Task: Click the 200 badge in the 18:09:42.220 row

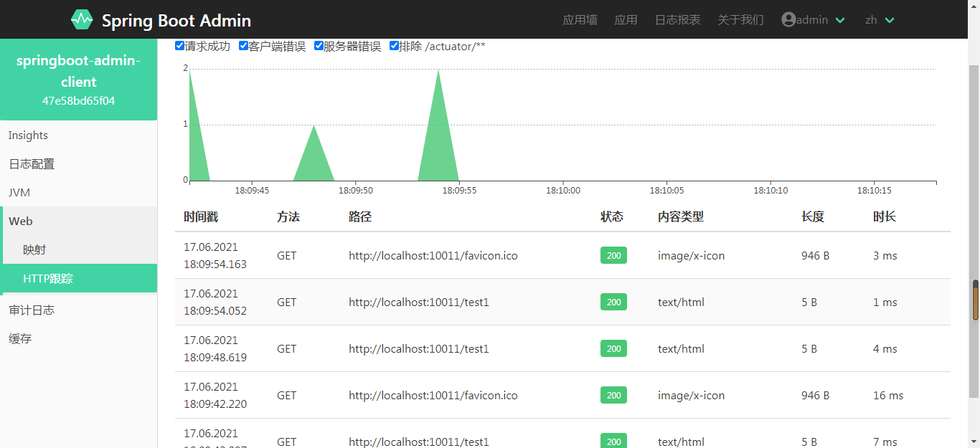Action: coord(613,395)
